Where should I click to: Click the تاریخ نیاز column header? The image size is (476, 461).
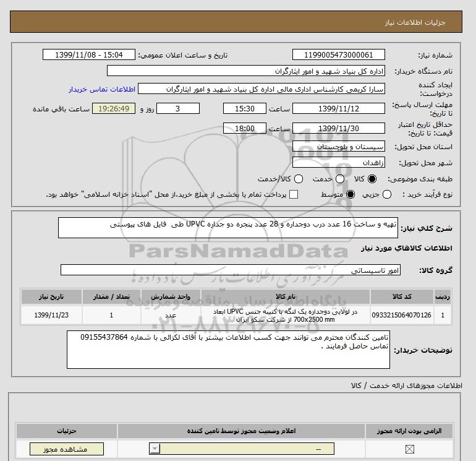tap(51, 296)
